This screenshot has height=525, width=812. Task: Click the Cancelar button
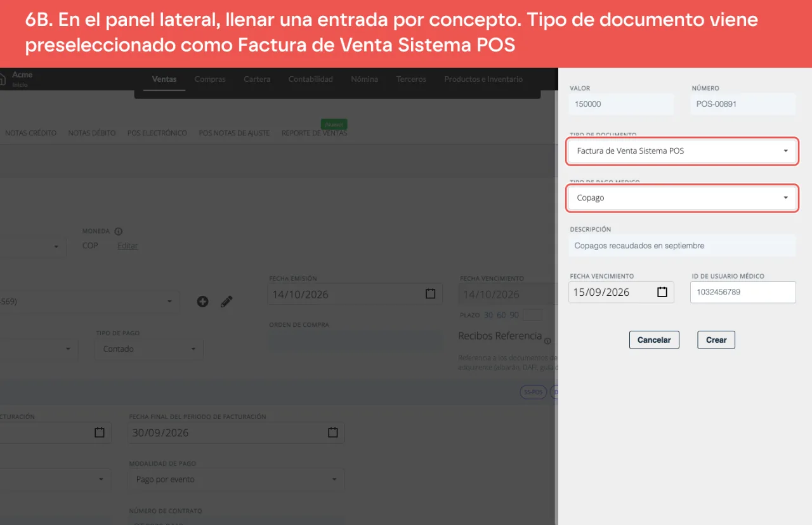[x=654, y=340]
